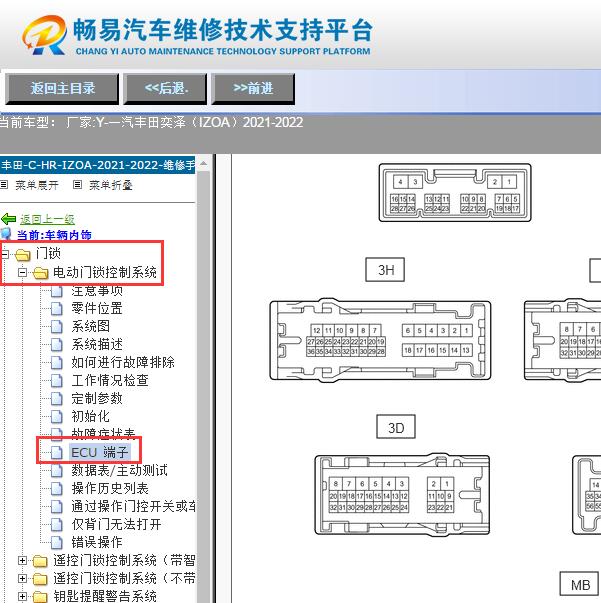Viewport: 601px width, 603px height.
Task: Click document icon beside 工作情况检查
Action: (57, 381)
